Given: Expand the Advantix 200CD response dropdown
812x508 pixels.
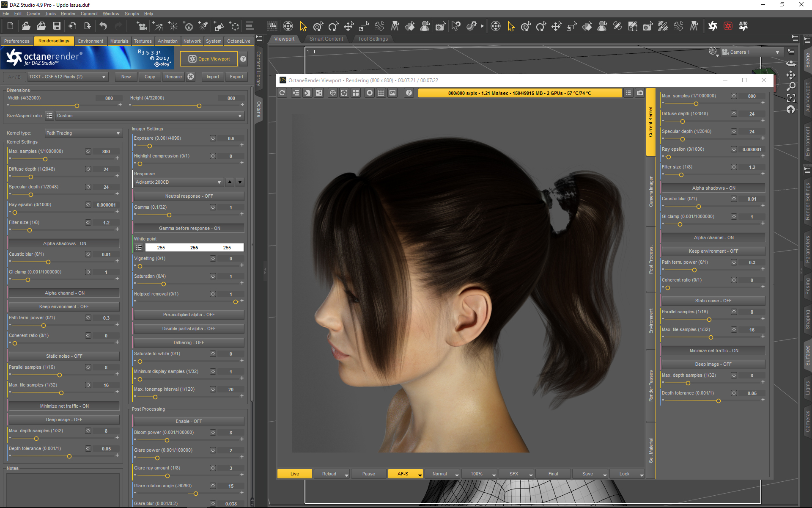Looking at the screenshot, I should [x=178, y=182].
